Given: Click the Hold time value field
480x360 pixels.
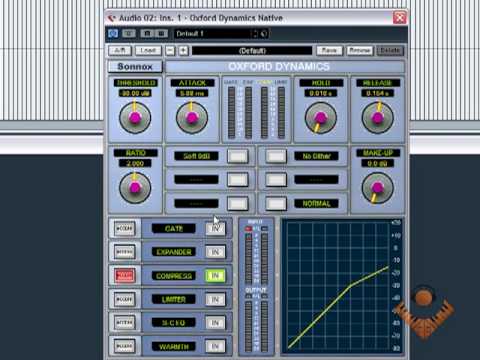Looking at the screenshot, I should (321, 93).
